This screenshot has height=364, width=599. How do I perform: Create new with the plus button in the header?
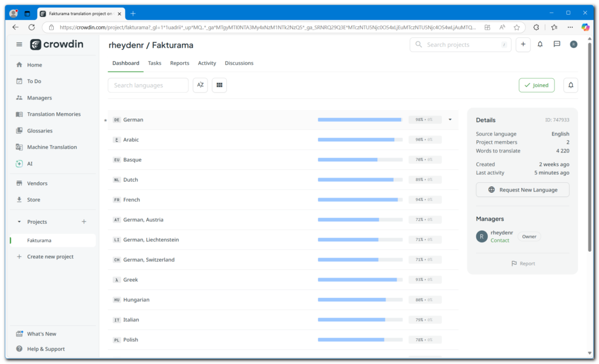(x=523, y=44)
